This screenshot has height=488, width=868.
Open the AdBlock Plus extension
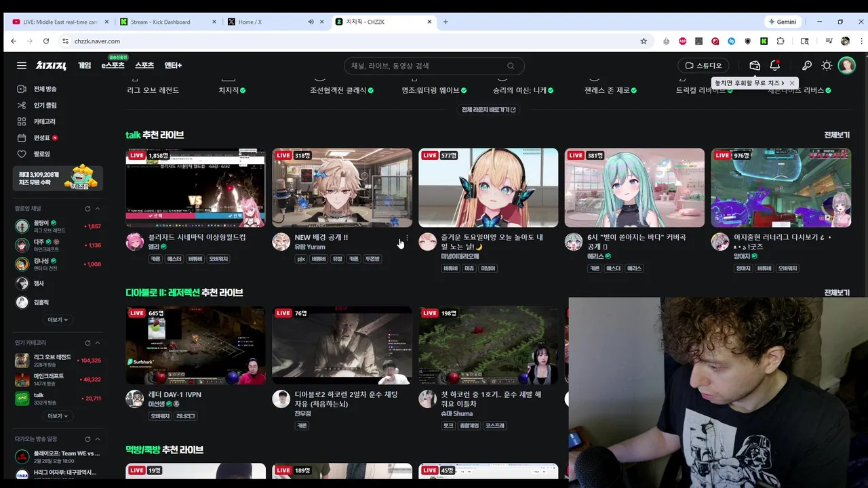point(682,41)
